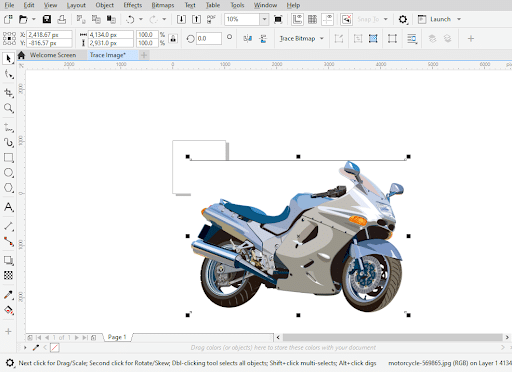Select the Rectangle tool
Viewport: 512px width, 372px height.
[8, 158]
